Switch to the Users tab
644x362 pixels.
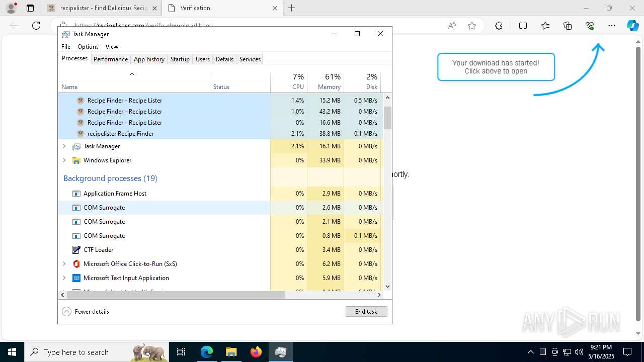203,59
